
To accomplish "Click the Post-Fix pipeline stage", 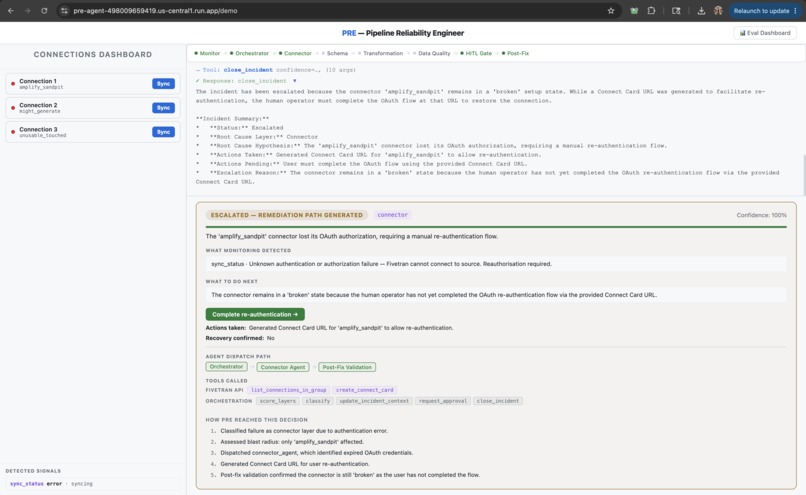I will point(515,53).
